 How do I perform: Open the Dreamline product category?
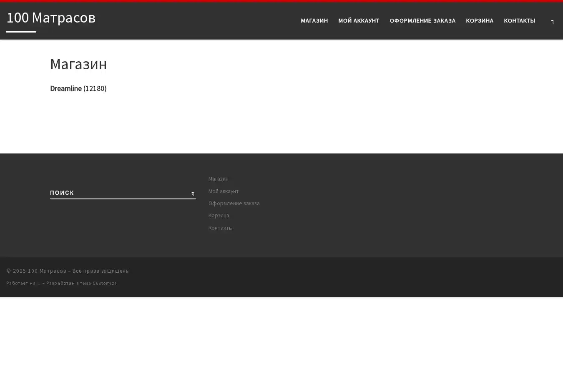point(66,88)
